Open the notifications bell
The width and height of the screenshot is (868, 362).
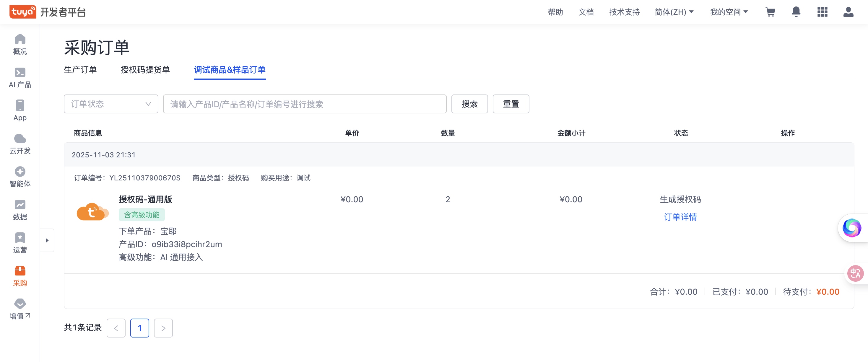pos(796,12)
